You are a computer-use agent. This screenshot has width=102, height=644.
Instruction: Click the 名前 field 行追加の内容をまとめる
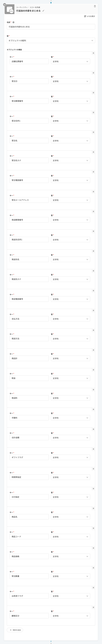(x=51, y=26)
